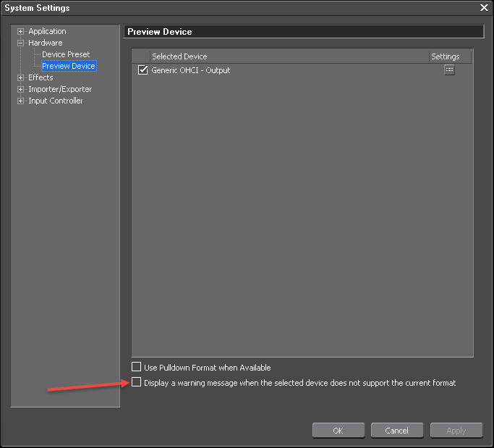Expand the Importer/Exporter tree node

21,90
